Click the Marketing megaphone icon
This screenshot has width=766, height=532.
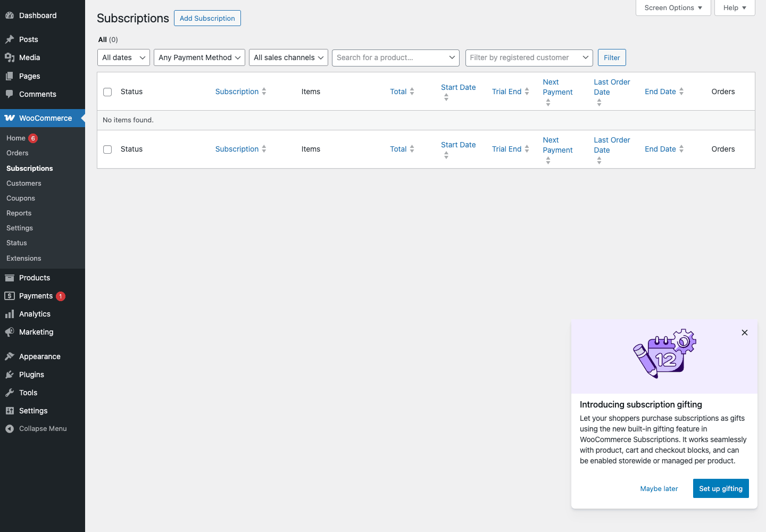pyautogui.click(x=10, y=332)
